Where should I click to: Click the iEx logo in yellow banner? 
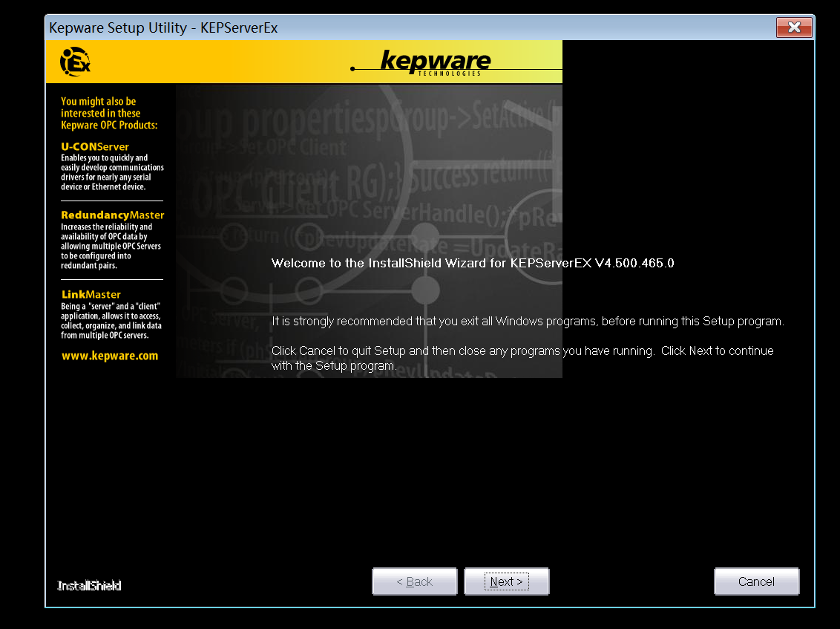click(76, 62)
